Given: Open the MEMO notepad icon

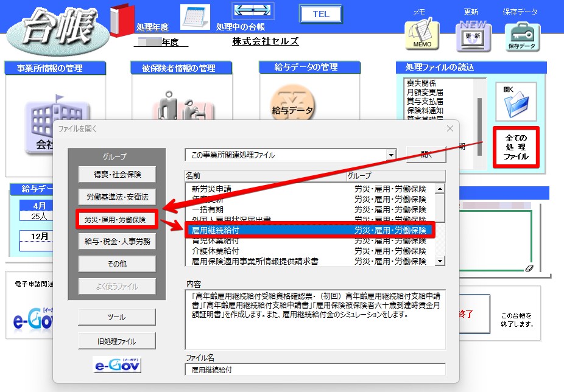Looking at the screenshot, I should tap(422, 35).
